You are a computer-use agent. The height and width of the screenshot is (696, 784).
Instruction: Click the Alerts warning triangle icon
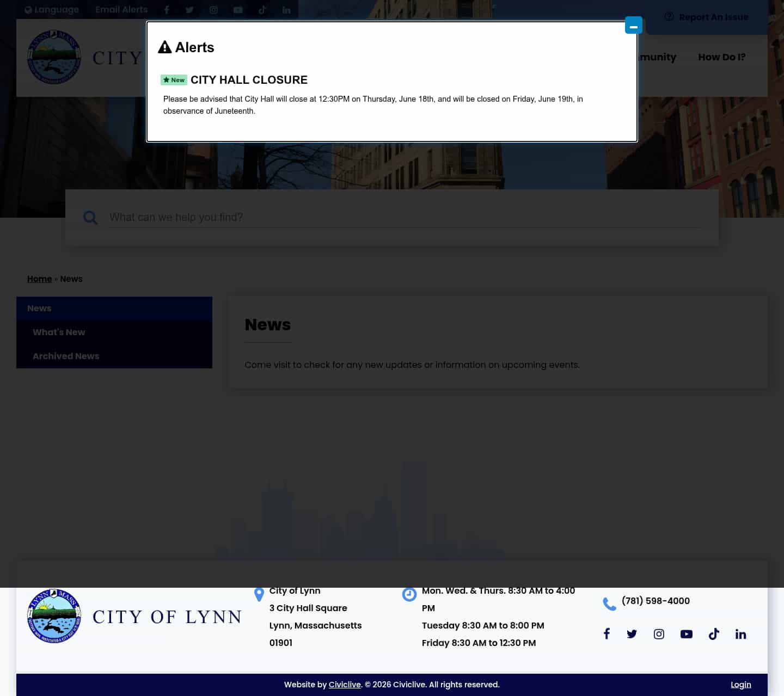pos(165,47)
